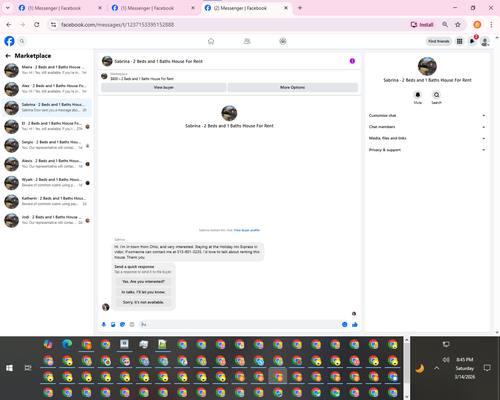Open the Groups icon in top navigation
Image resolution: width=500 pixels, height=400 pixels.
(283, 41)
